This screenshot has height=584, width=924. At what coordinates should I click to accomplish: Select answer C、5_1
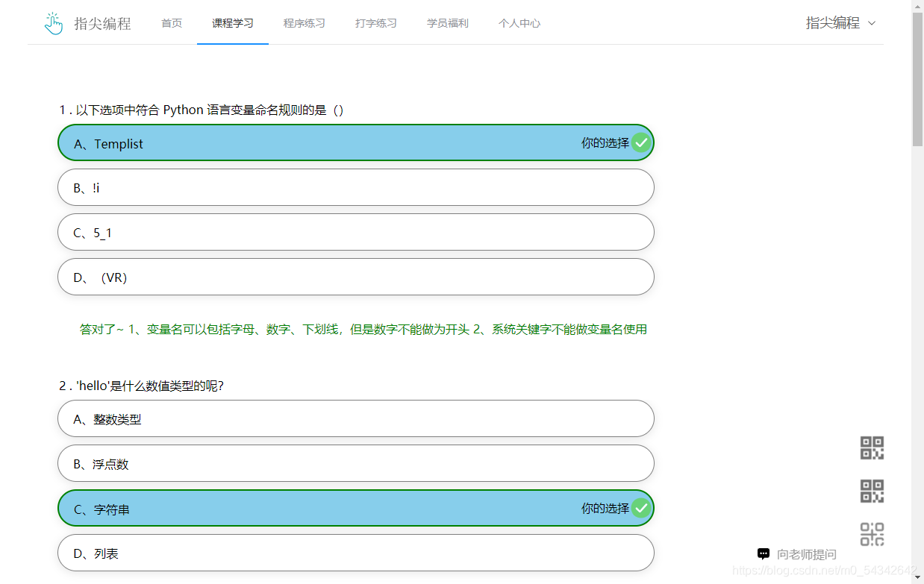pos(356,232)
